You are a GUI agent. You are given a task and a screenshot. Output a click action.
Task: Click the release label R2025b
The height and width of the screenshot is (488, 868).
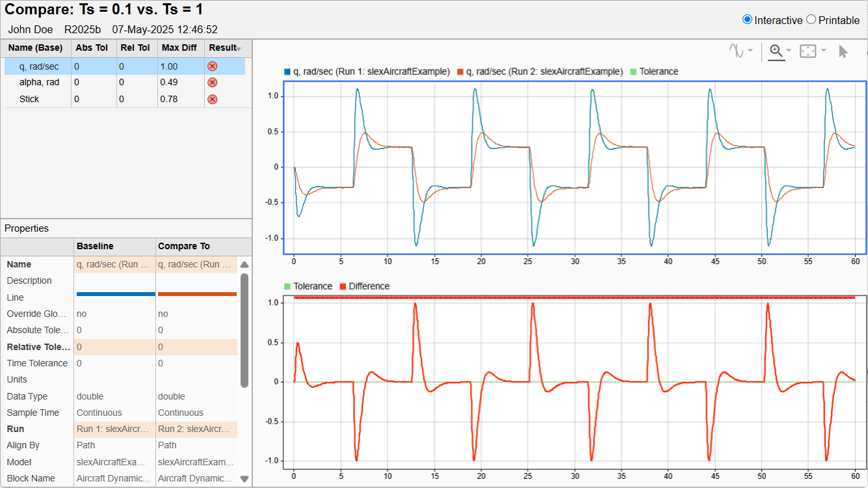coord(83,29)
